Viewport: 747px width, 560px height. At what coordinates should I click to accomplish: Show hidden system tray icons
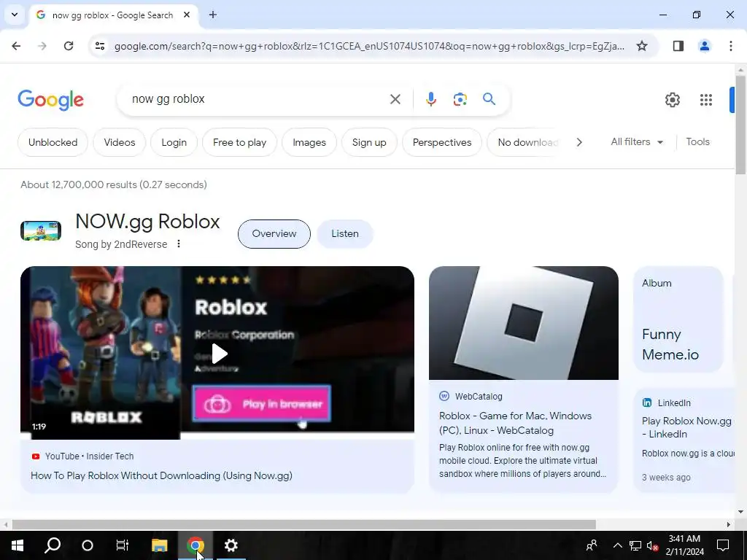(617, 545)
